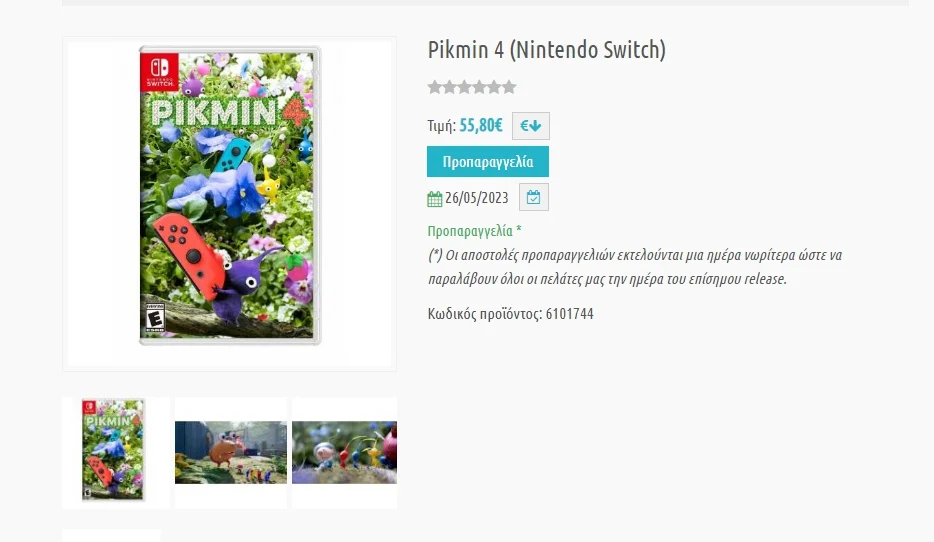The height and width of the screenshot is (542, 934).
Task: Click the euro price-drop alert icon button
Action: coord(531,126)
